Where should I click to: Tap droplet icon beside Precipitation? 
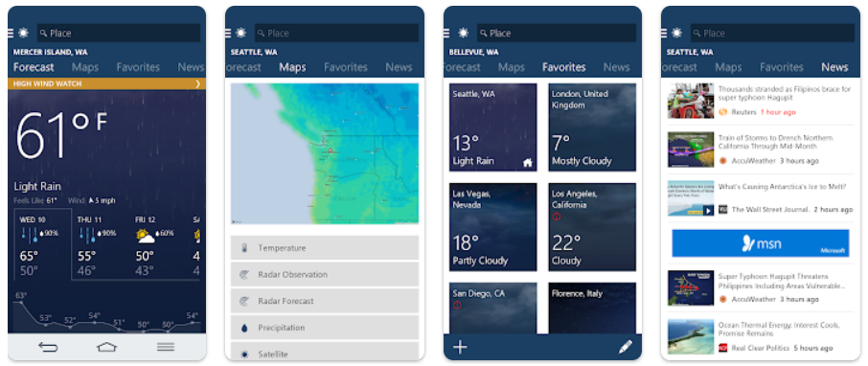pyautogui.click(x=244, y=328)
